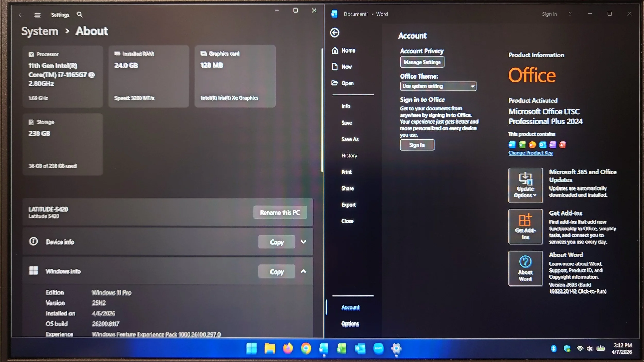Open the Word help question mark
Viewport: 644px width, 362px height.
(570, 14)
